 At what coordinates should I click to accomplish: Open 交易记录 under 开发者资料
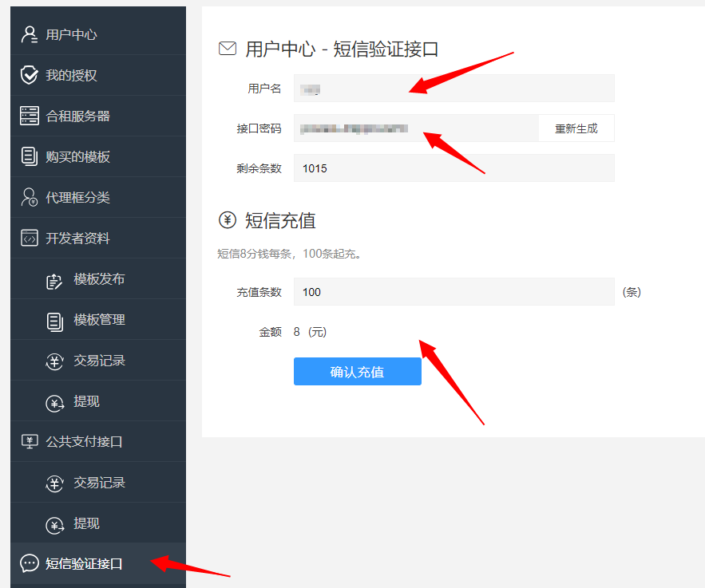pos(99,361)
